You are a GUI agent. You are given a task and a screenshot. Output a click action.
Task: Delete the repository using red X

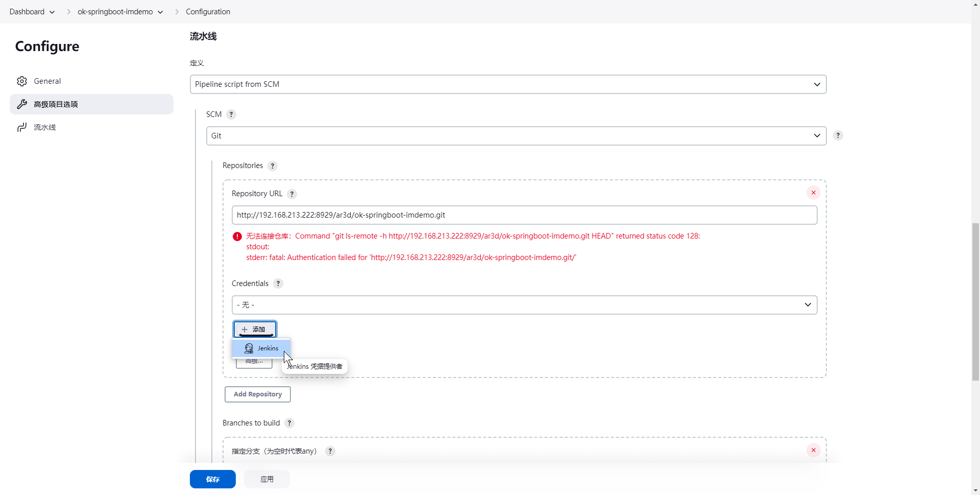point(813,193)
